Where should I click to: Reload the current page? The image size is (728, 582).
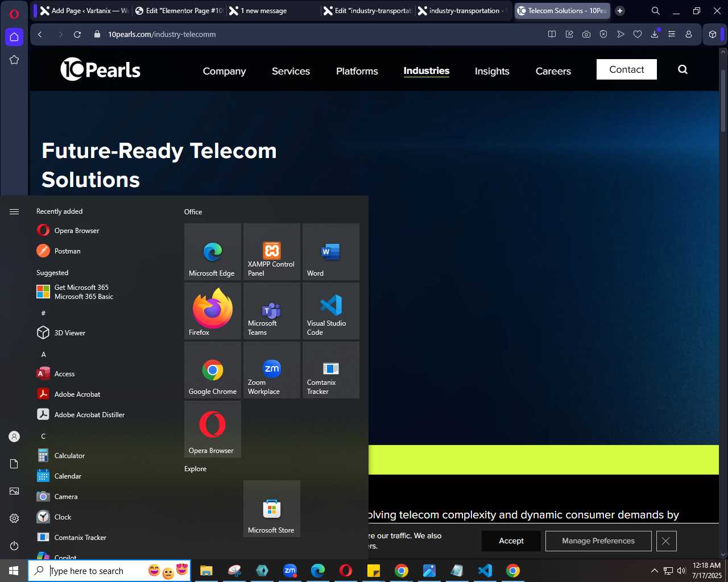pyautogui.click(x=77, y=35)
